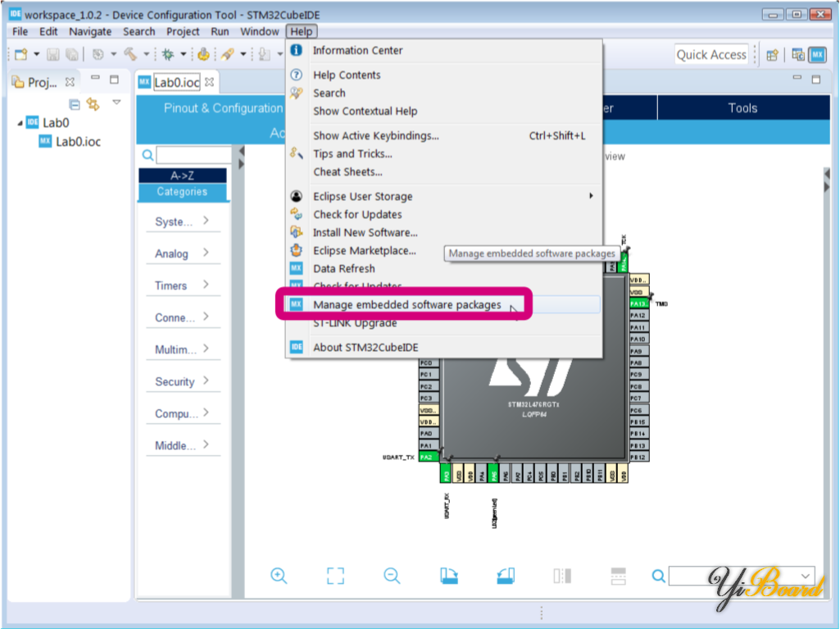Viewport: 840px width, 629px height.
Task: Expand the Timers category
Action: pos(182,285)
